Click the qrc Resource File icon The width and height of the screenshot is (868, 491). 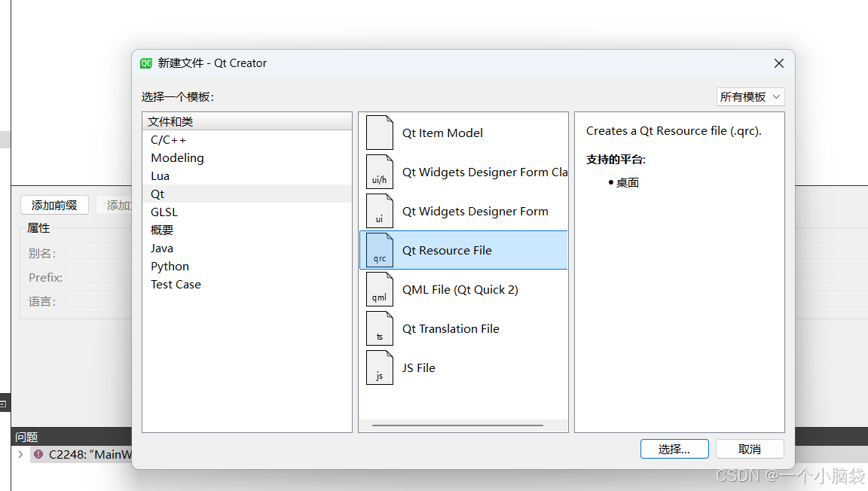379,250
